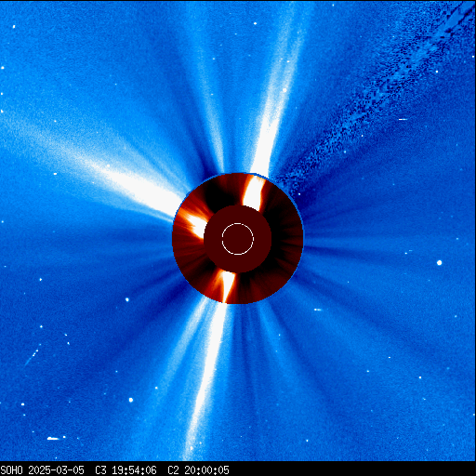
Task: Click the white solar disk circle outline
Action: point(238,239)
